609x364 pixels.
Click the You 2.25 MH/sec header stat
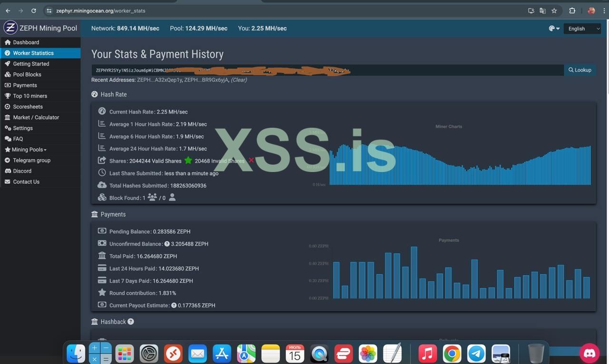(262, 29)
